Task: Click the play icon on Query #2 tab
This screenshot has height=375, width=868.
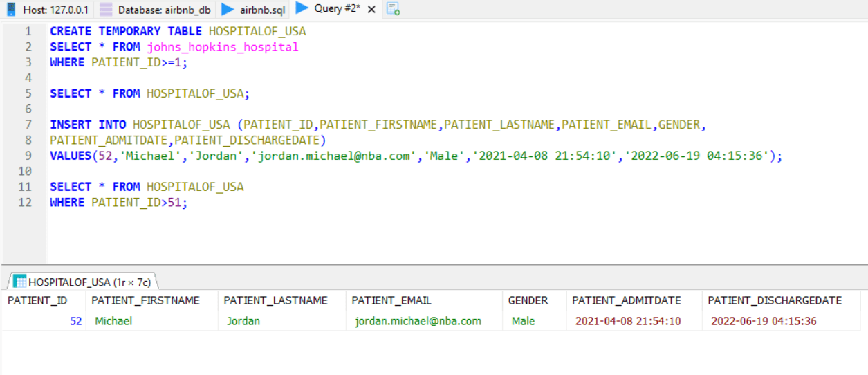Action: coord(302,8)
